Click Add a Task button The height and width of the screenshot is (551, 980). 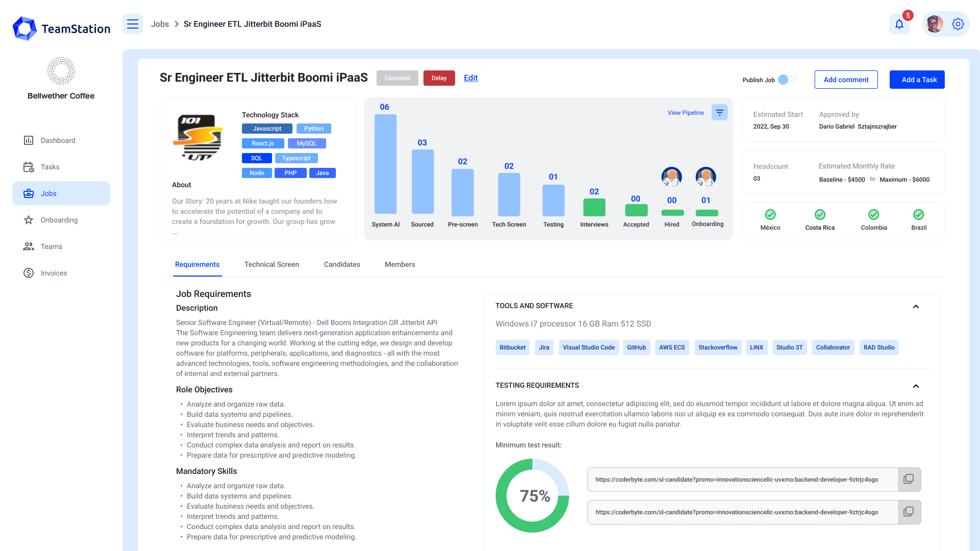917,80
